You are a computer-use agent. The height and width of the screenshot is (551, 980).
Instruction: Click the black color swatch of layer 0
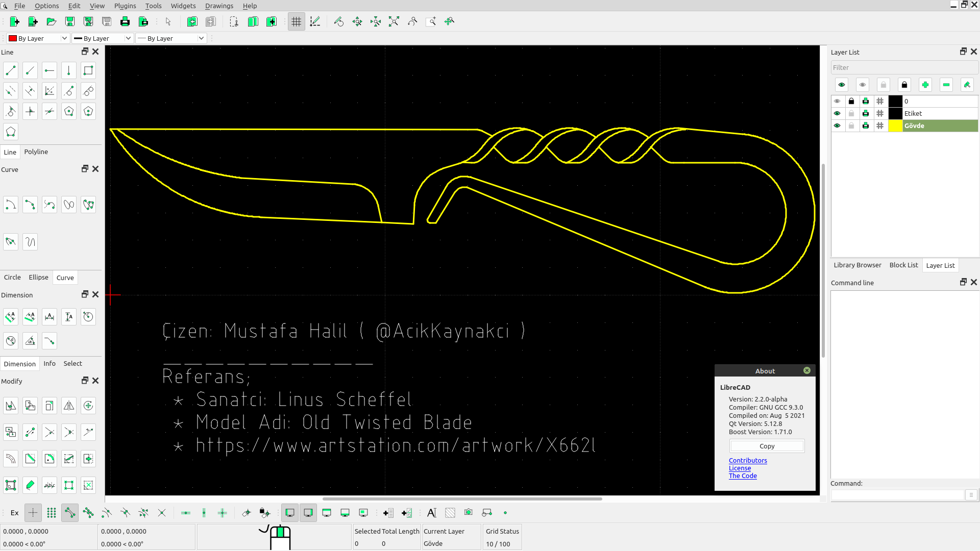(x=895, y=101)
